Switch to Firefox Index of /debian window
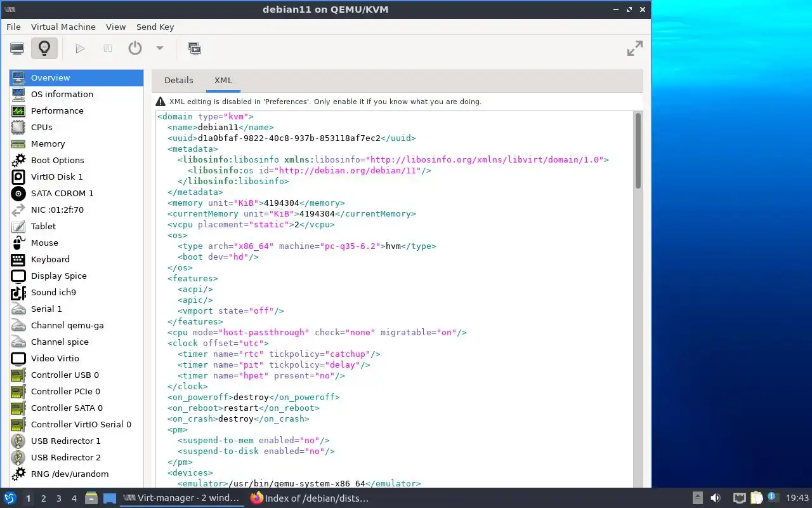Image resolution: width=812 pixels, height=508 pixels. pos(310,498)
